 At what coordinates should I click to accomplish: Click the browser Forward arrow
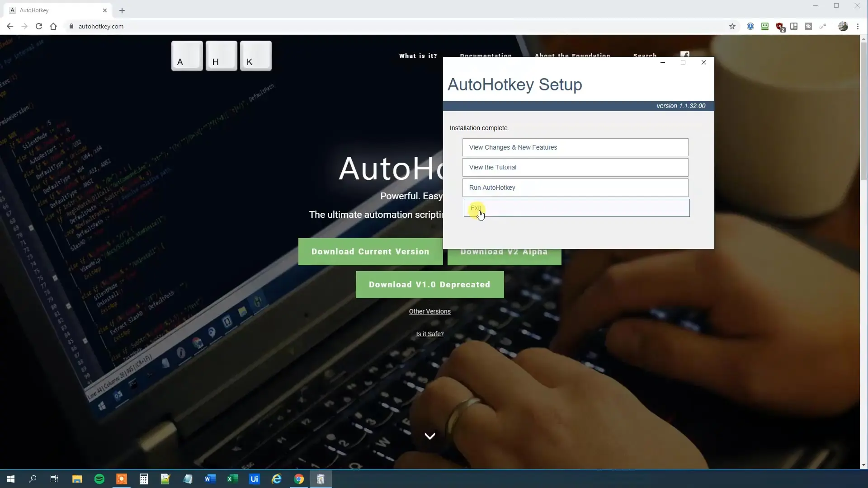coord(24,26)
